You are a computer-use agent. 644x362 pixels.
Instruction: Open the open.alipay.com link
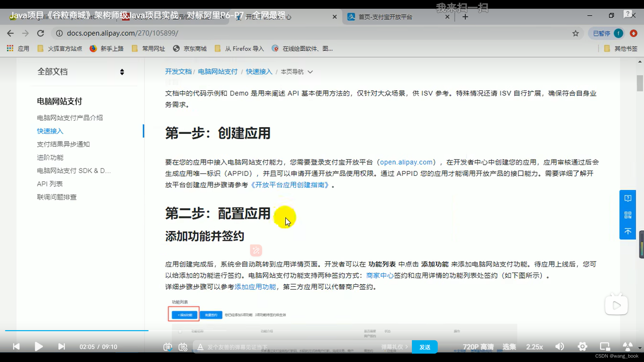tap(406, 162)
